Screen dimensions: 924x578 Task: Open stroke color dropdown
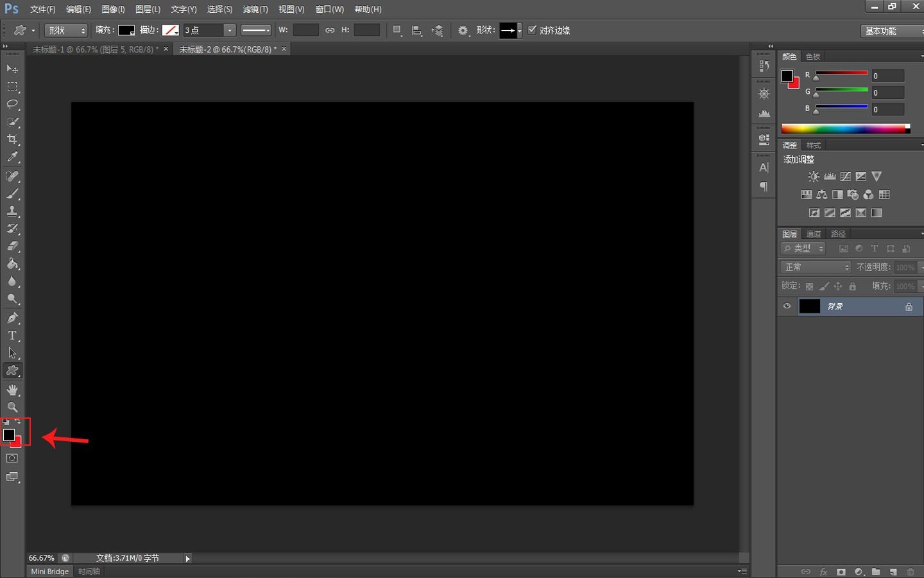coord(171,30)
